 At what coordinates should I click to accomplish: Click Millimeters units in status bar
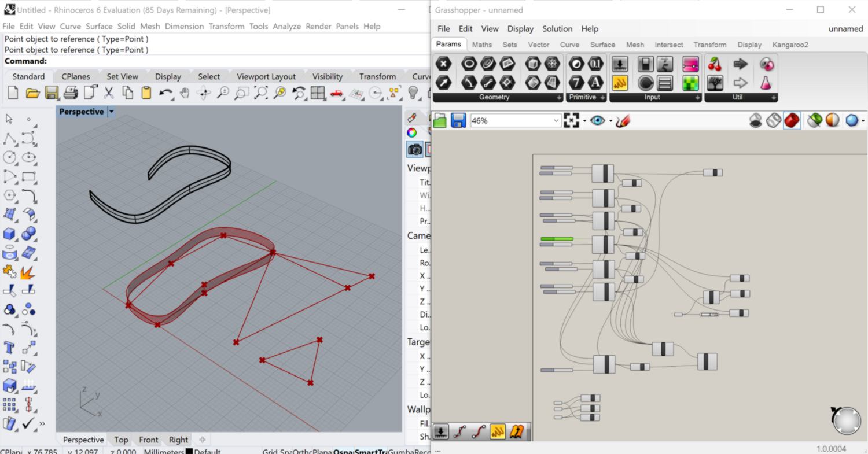[164, 452]
